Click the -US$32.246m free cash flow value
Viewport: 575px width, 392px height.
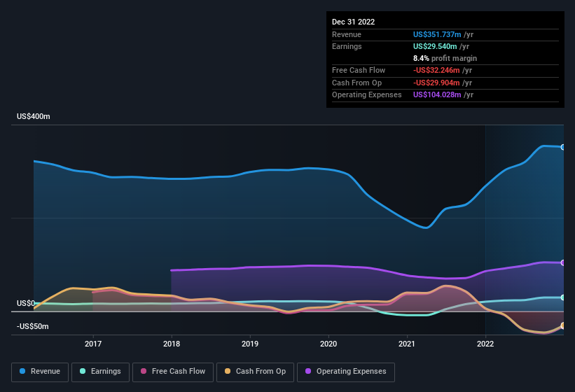436,70
